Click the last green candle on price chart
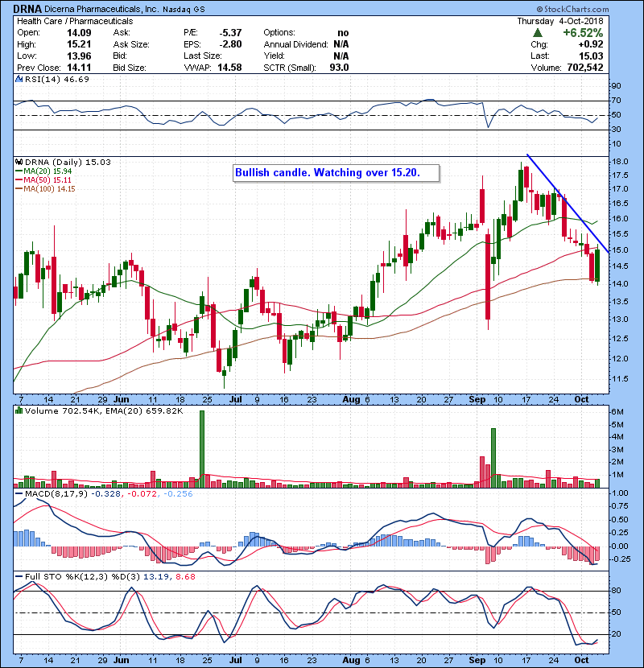The width and height of the screenshot is (644, 668). click(x=597, y=265)
